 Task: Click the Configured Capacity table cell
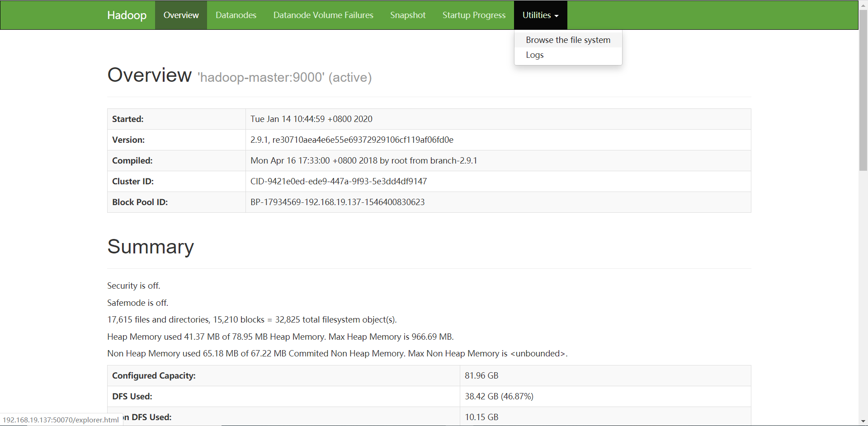click(154, 375)
